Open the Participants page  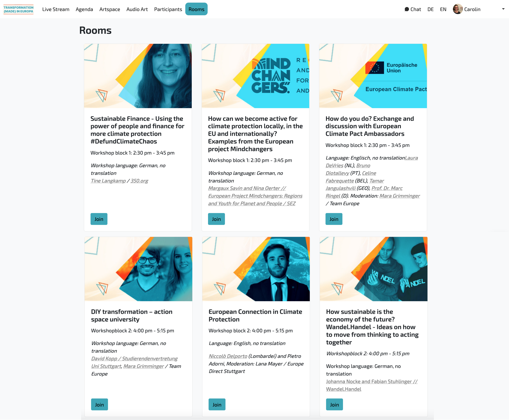(x=168, y=9)
